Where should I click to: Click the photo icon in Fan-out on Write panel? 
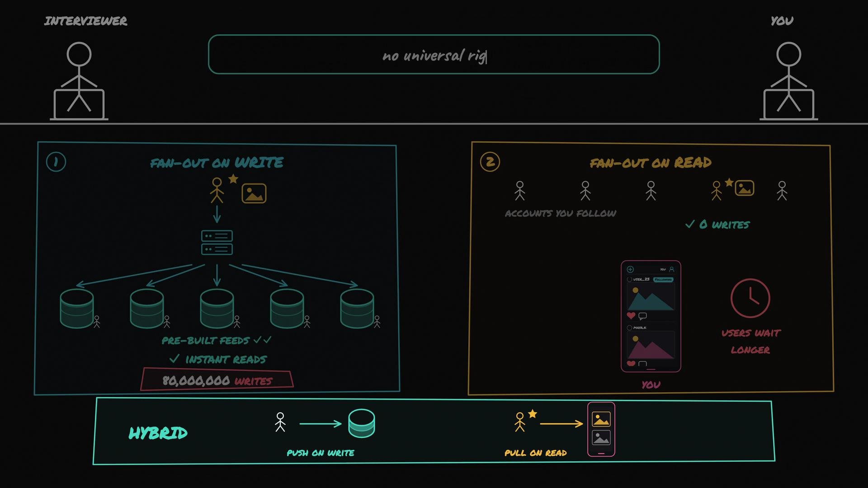(x=254, y=193)
